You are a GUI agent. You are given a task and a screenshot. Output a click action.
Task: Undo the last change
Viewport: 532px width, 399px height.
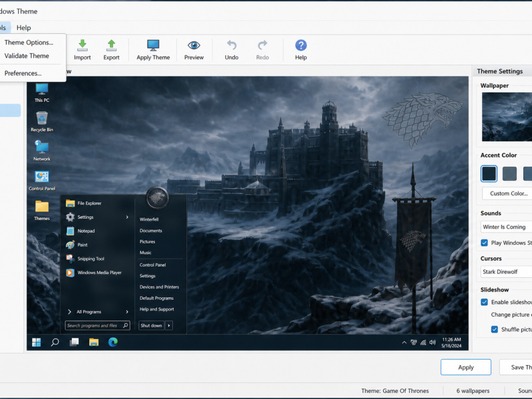tap(231, 45)
